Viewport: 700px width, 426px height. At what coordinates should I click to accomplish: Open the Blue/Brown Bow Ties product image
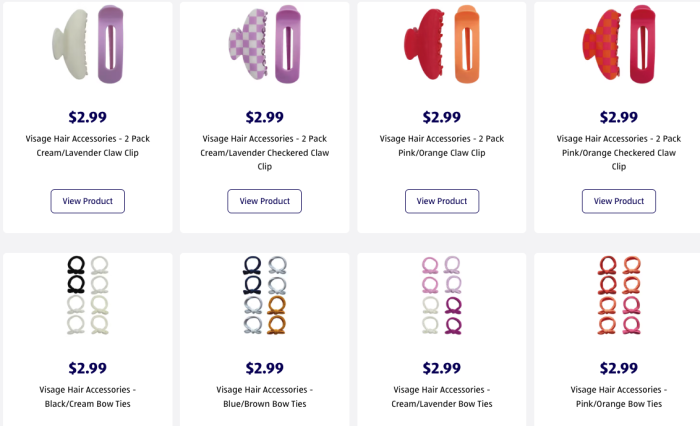[264, 295]
